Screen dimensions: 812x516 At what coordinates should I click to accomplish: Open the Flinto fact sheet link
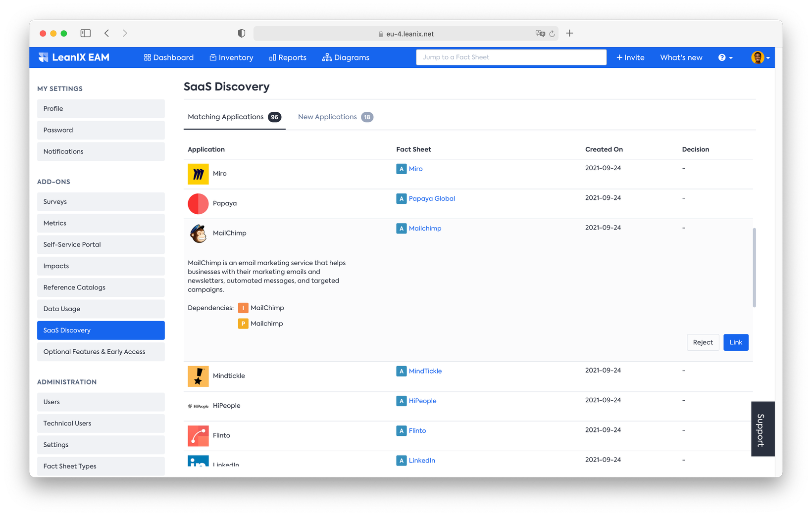coord(417,430)
